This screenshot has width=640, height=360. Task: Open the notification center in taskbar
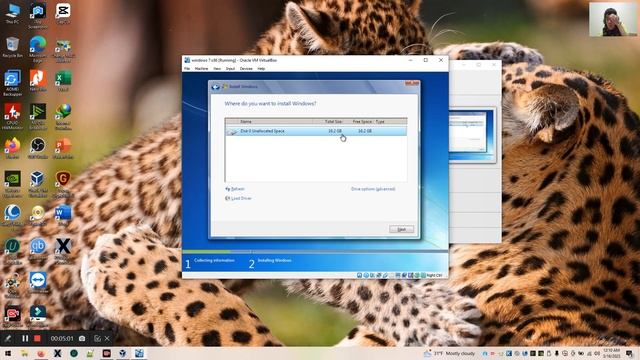coord(630,353)
